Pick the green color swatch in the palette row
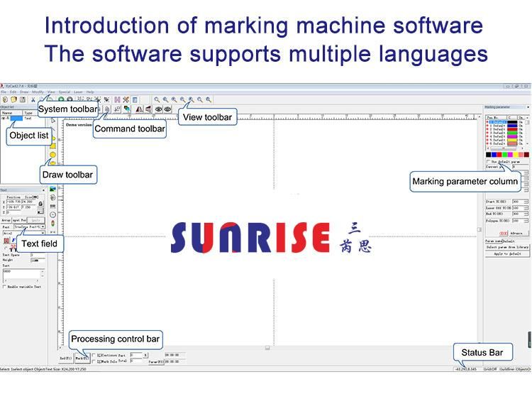Image resolution: width=532 pixels, height=394 pixels. (504, 155)
